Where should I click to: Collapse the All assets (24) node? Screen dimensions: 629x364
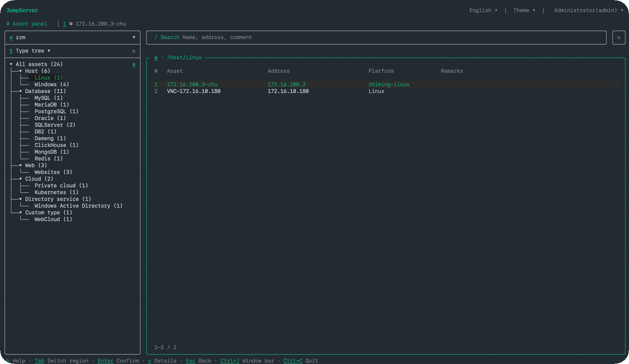click(11, 65)
